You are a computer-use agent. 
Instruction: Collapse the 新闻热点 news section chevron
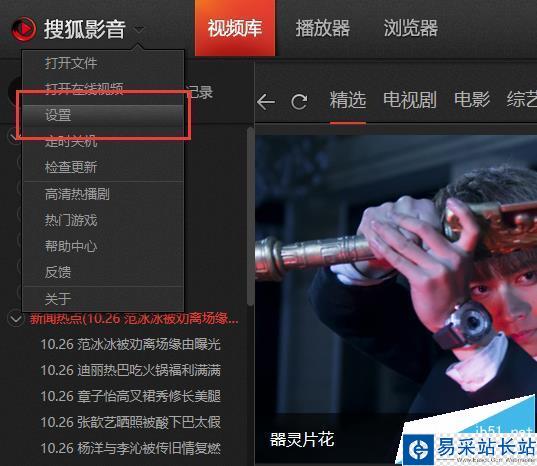(15, 319)
